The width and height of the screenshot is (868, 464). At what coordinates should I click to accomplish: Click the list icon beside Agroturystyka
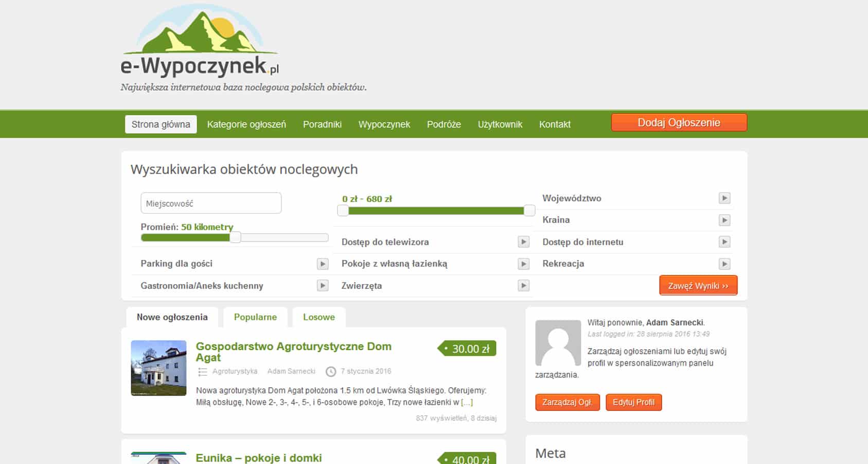pos(203,371)
